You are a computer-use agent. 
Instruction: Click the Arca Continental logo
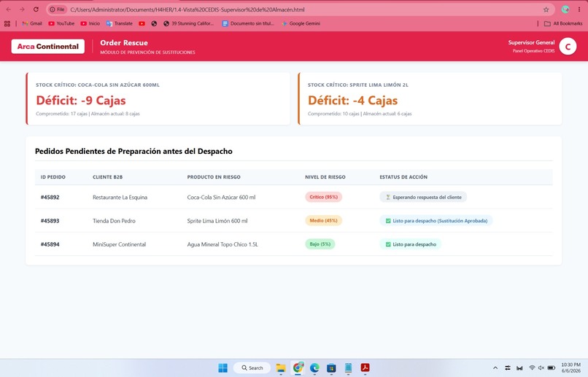pos(48,47)
